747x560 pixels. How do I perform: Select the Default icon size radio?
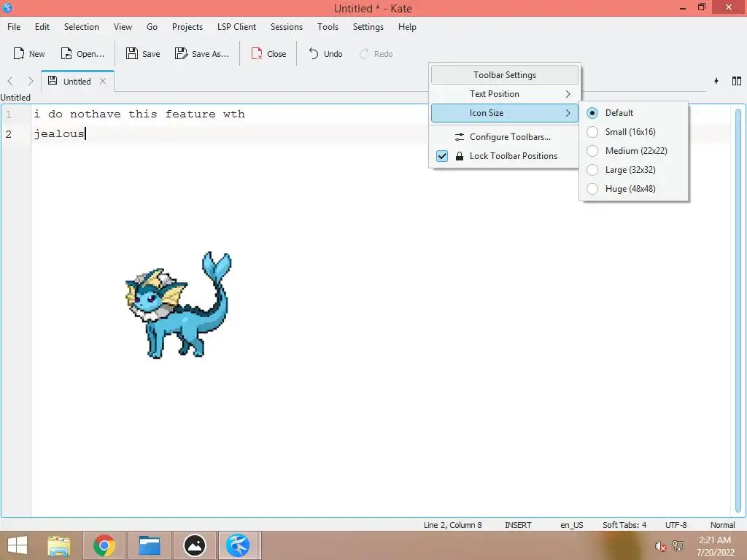click(x=592, y=113)
